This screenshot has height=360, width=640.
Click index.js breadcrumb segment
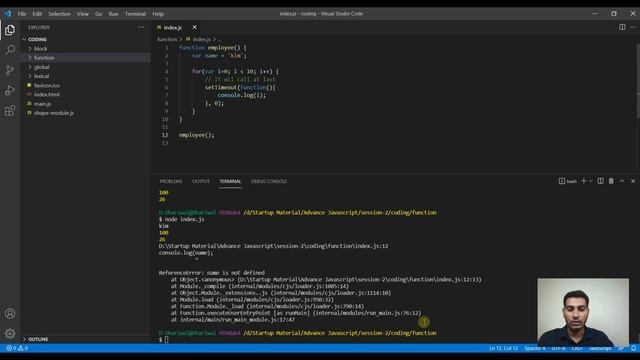pyautogui.click(x=202, y=40)
